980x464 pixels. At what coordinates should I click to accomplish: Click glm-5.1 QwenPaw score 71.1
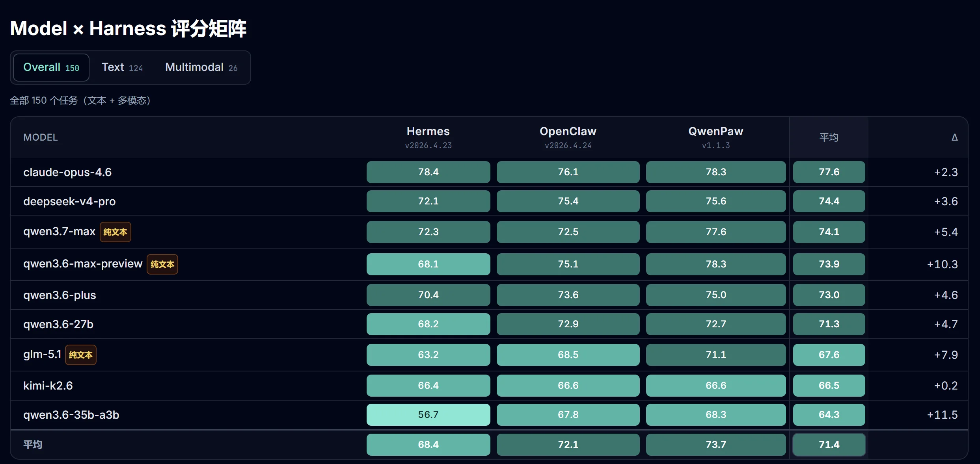click(x=716, y=355)
